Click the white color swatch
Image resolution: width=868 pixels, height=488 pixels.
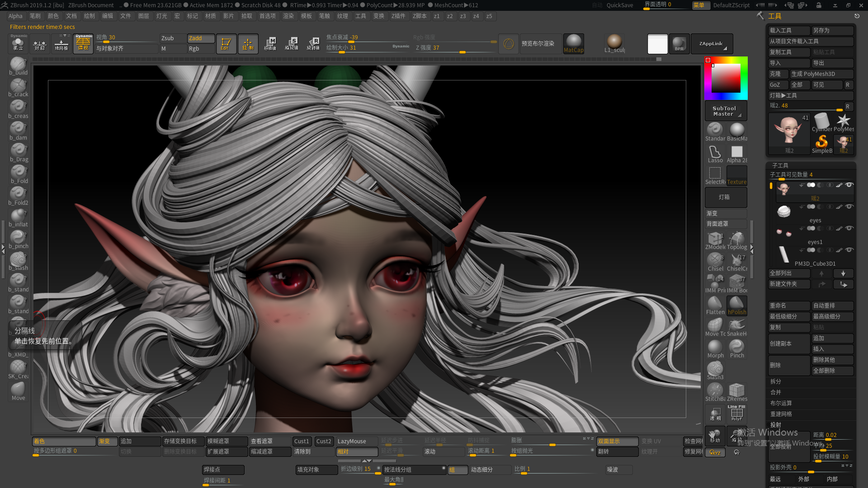coord(657,44)
